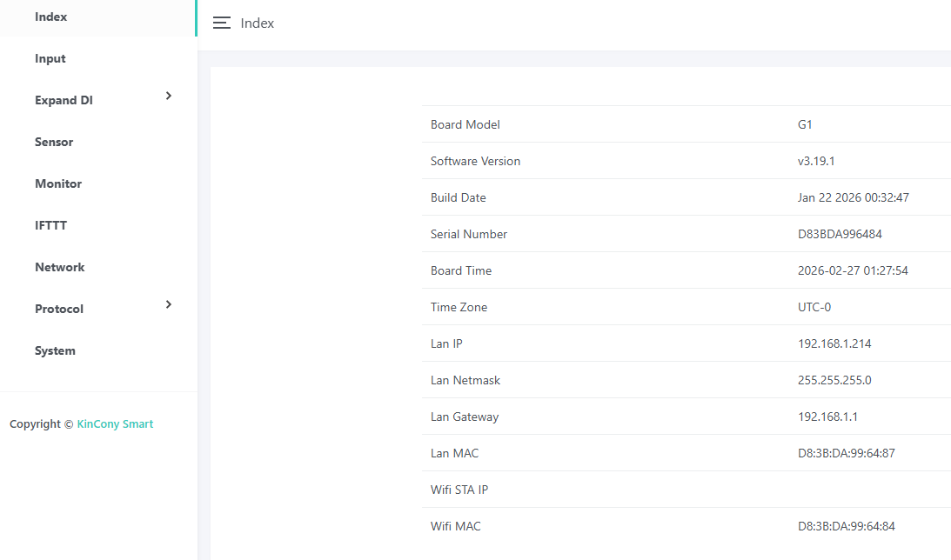Select the Software Version value v3.19.1
This screenshot has height=560, width=951.
tap(816, 161)
